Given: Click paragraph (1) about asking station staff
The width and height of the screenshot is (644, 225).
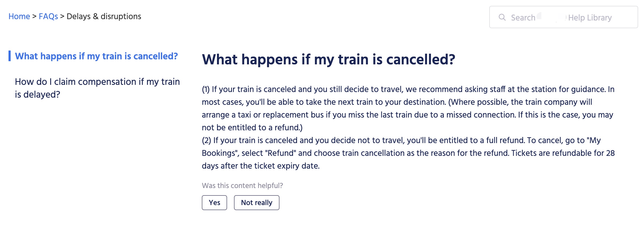Looking at the screenshot, I should [x=408, y=108].
